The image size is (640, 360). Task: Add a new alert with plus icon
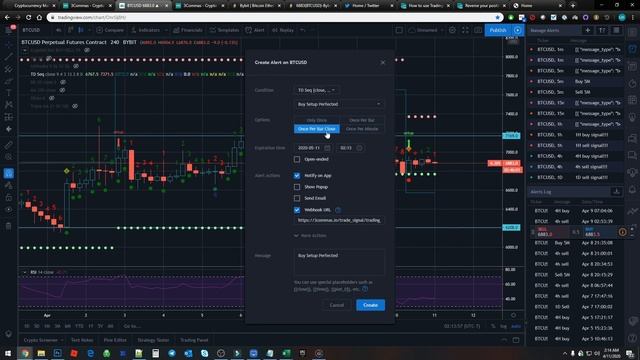pos(588,30)
